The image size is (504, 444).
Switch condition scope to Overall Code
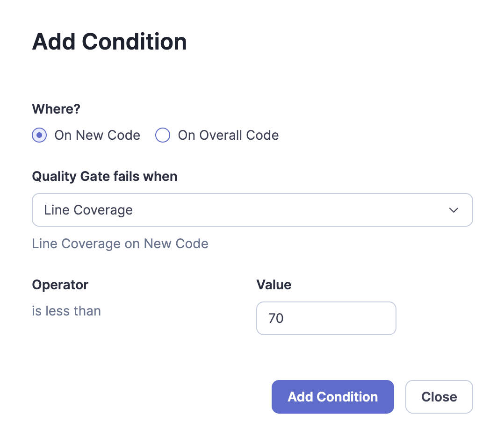click(x=162, y=135)
